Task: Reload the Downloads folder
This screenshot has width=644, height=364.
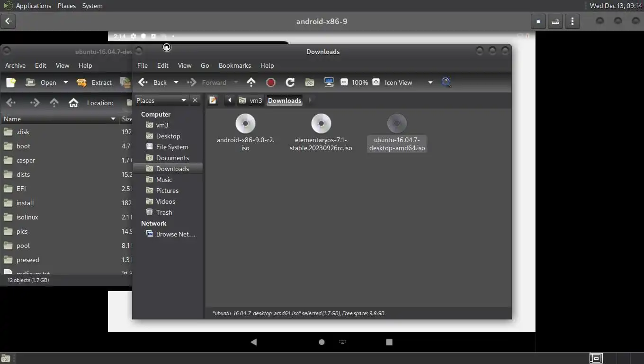Action: tap(290, 82)
